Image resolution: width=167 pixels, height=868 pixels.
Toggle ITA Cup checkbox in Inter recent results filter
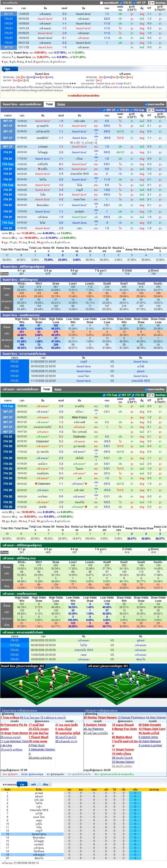(132, 110)
